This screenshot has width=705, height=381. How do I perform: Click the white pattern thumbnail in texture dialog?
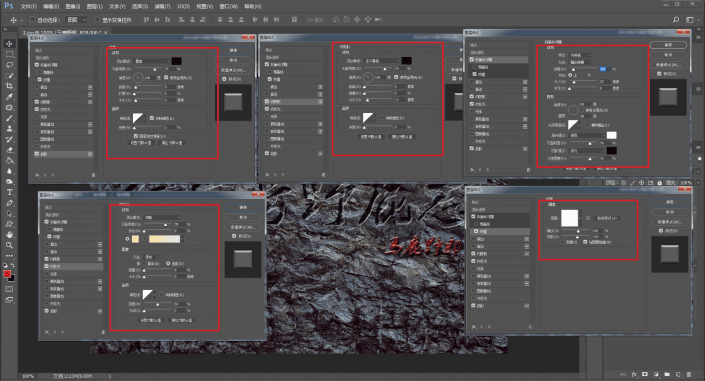pyautogui.click(x=569, y=218)
